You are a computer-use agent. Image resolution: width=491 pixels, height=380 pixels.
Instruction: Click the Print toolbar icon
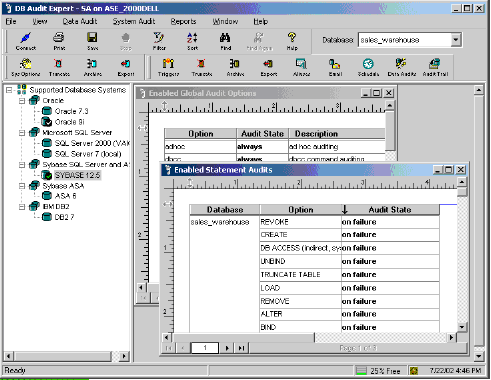(59, 41)
